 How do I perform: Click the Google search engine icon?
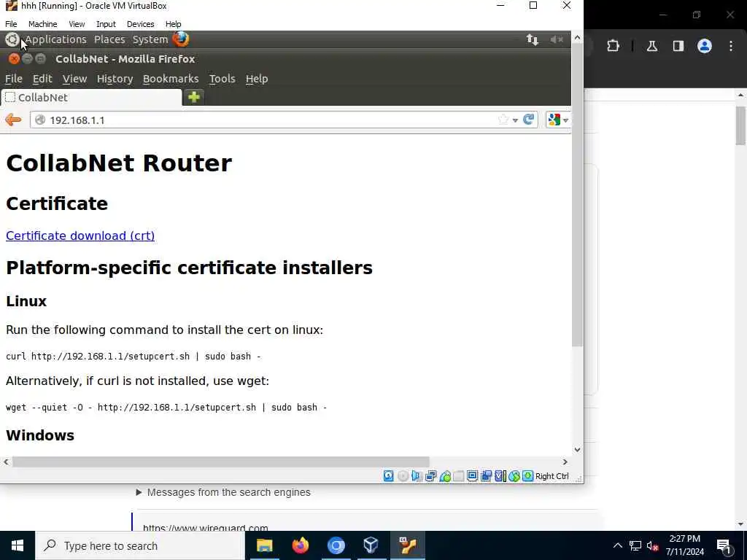[554, 120]
